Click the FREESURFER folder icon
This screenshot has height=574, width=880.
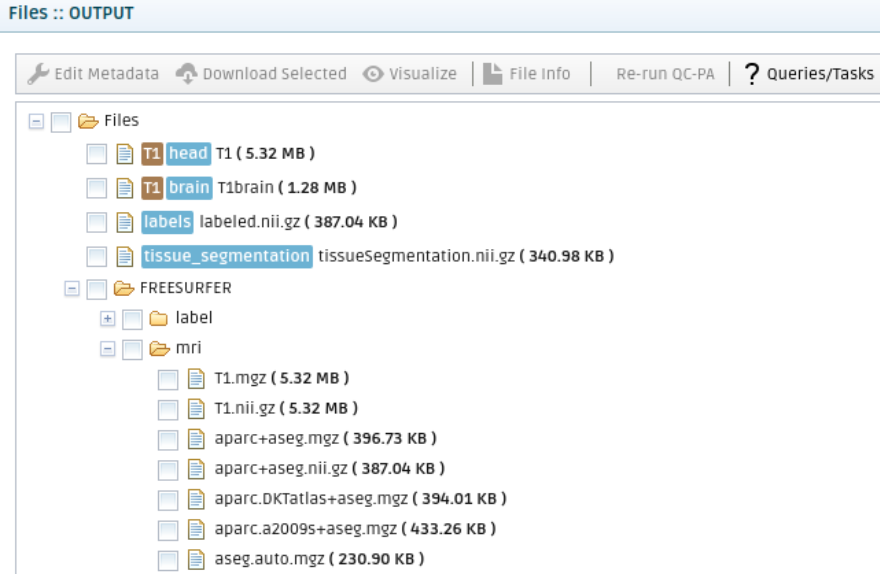coord(124,288)
